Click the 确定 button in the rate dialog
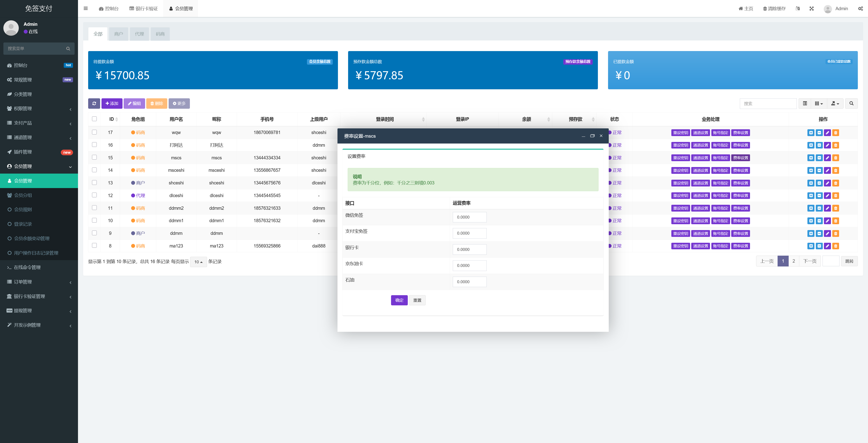 399,300
